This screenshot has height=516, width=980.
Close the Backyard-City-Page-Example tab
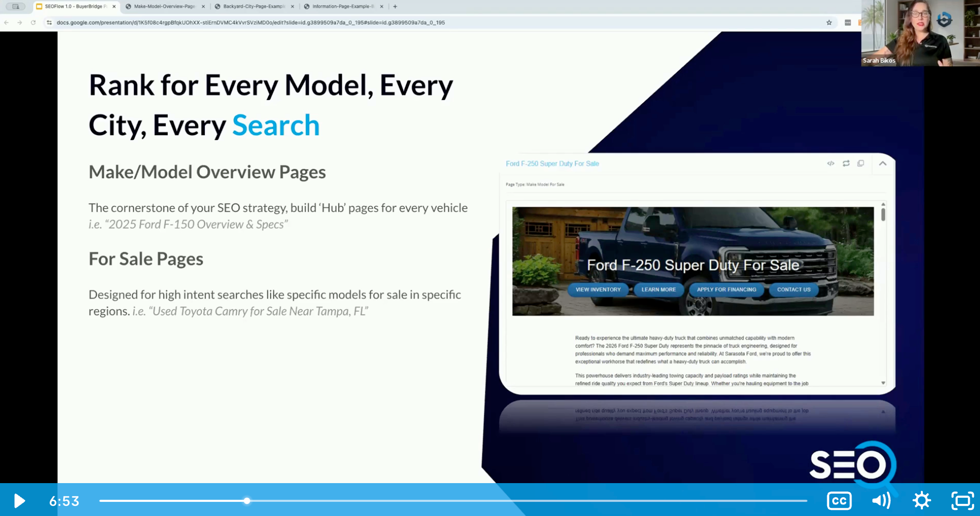coord(292,7)
